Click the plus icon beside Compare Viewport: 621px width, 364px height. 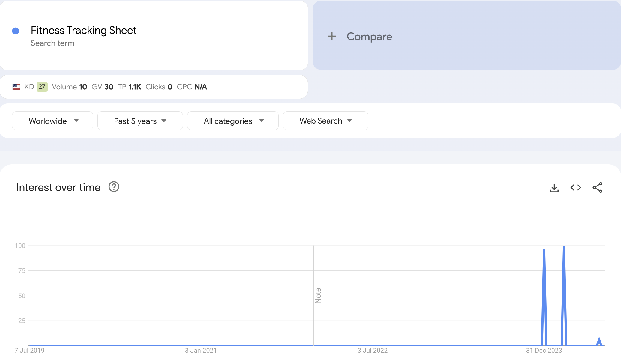332,36
